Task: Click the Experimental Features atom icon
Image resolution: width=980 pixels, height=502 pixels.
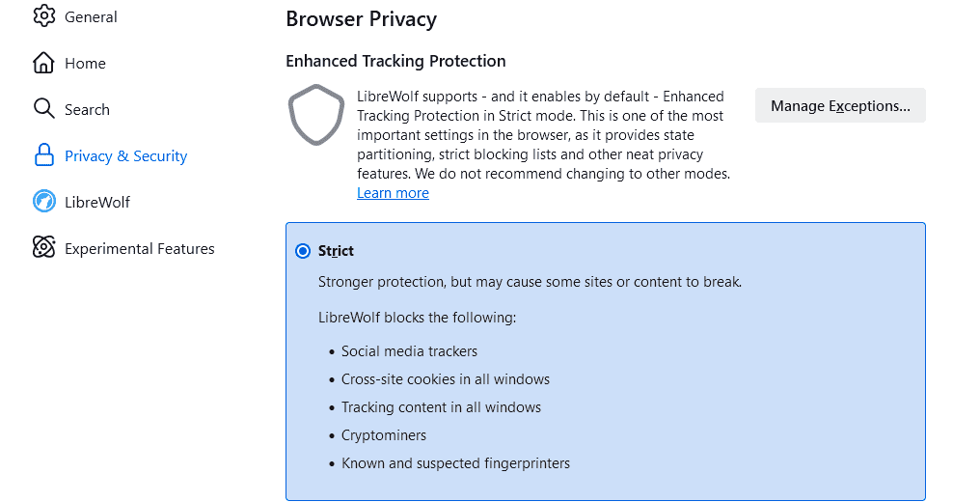Action: 43,247
